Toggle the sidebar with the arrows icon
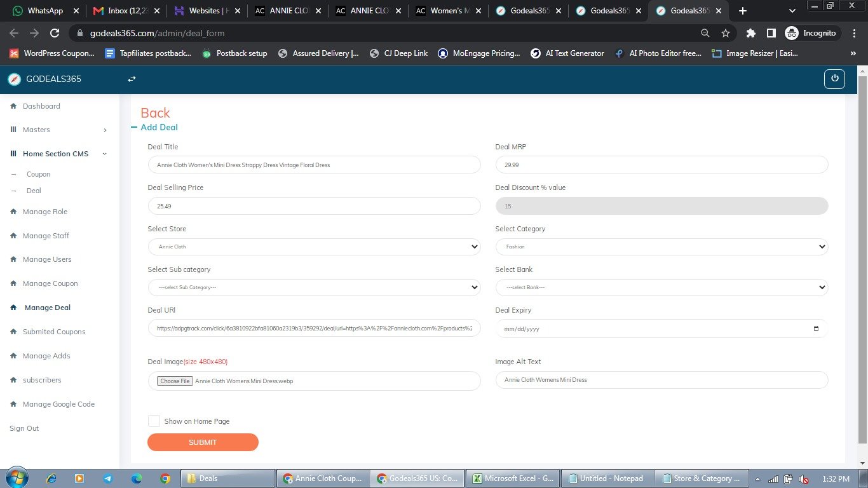This screenshot has height=488, width=868. (x=132, y=79)
